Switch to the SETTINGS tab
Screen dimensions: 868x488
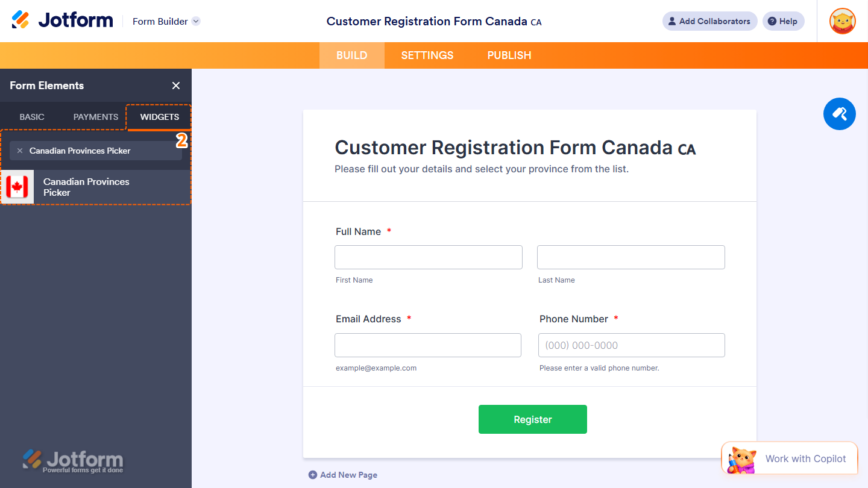click(x=427, y=55)
